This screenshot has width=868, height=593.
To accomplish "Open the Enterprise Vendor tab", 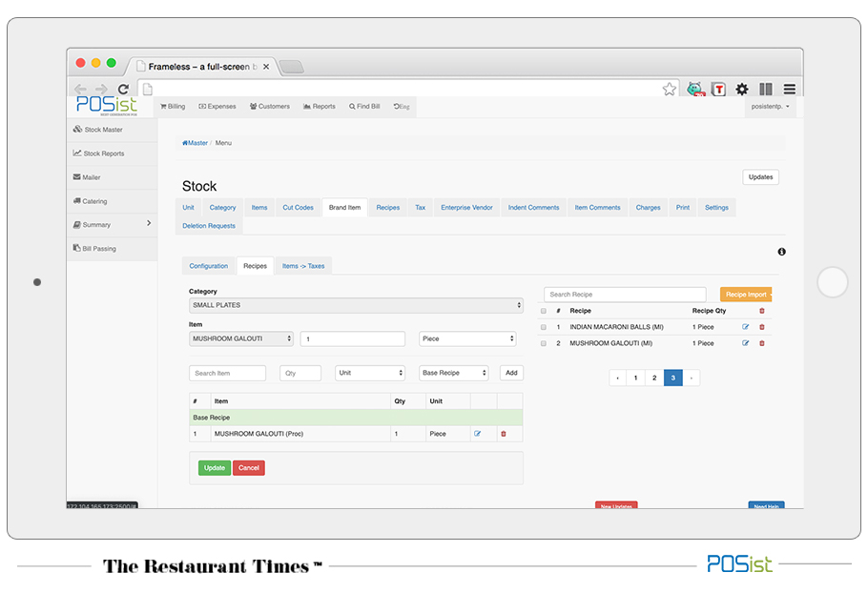I will pyautogui.click(x=466, y=208).
